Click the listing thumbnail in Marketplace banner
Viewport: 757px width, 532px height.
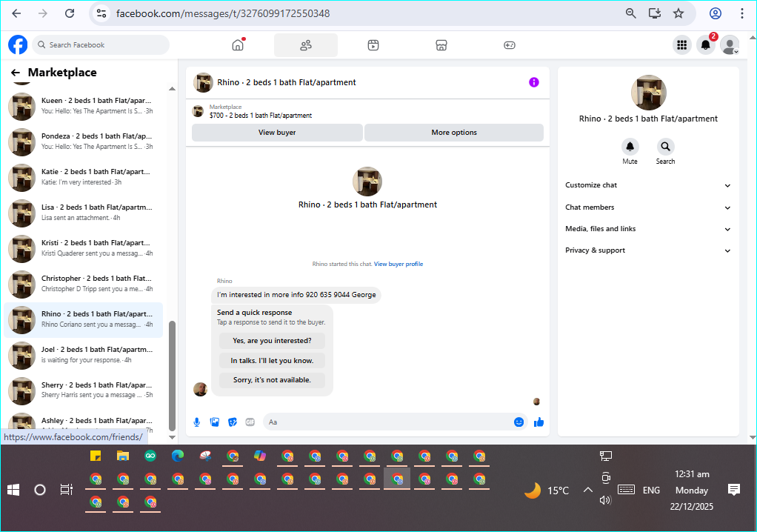(198, 111)
